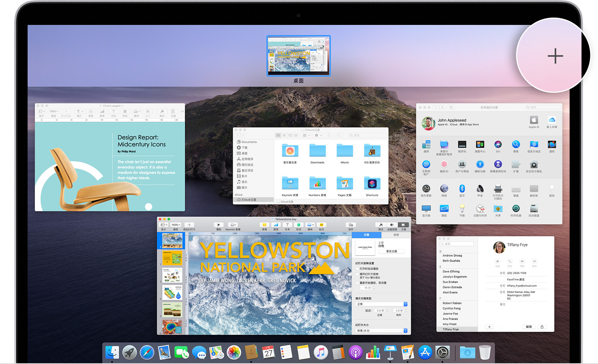Screen dimensions: 598x364
Task: Open Siri preferences in System Preferences
Action: (x=498, y=144)
